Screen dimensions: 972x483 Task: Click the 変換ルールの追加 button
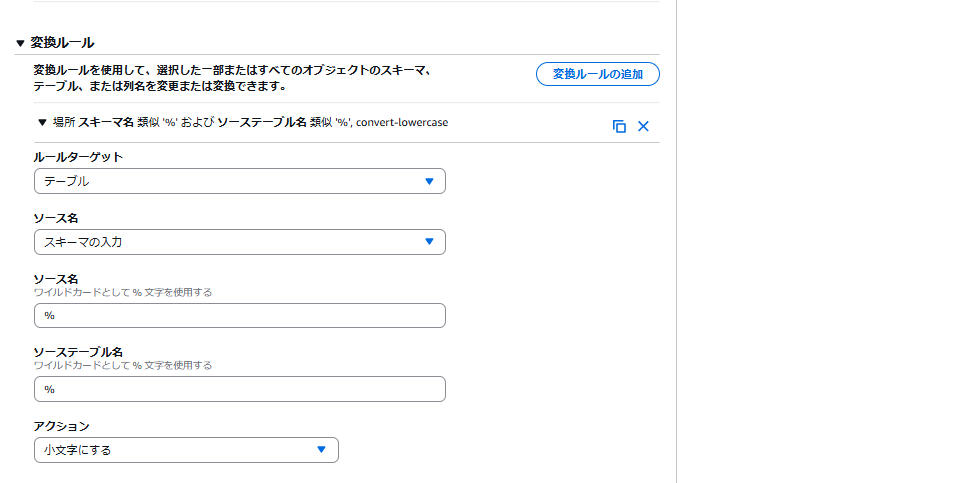[598, 74]
